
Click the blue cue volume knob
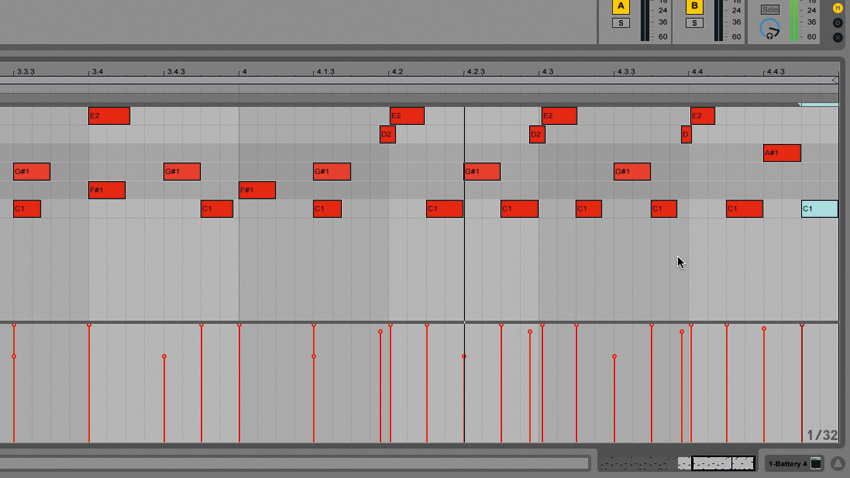coord(769,29)
